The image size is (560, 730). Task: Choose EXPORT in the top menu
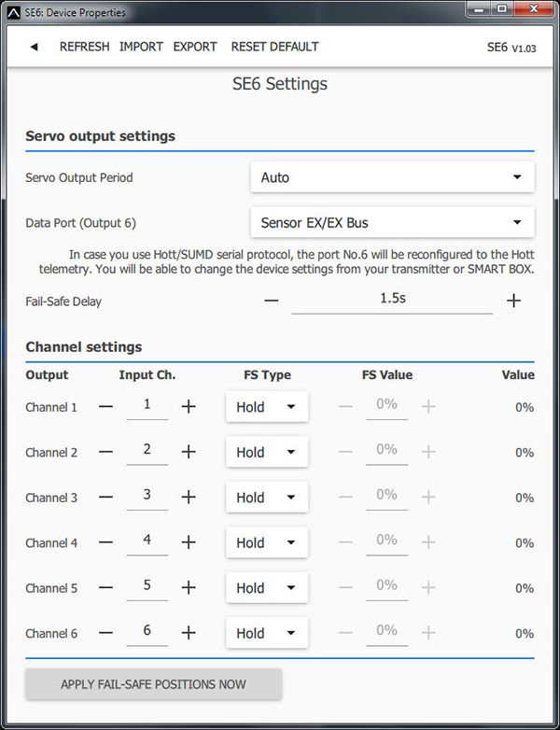pyautogui.click(x=195, y=47)
